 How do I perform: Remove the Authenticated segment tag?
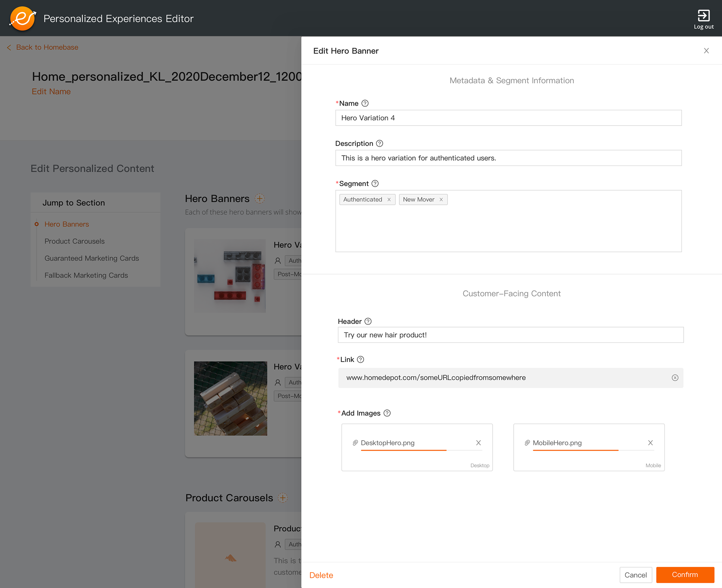point(389,200)
